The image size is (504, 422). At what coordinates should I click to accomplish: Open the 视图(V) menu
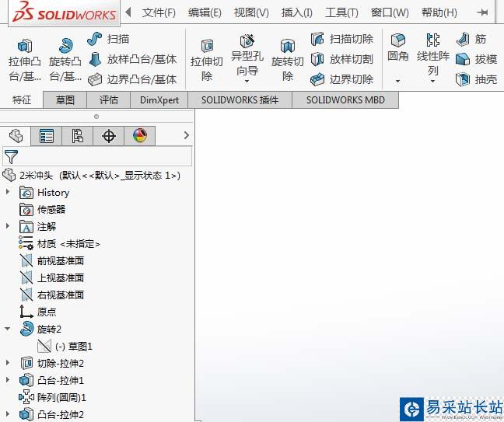pos(251,12)
